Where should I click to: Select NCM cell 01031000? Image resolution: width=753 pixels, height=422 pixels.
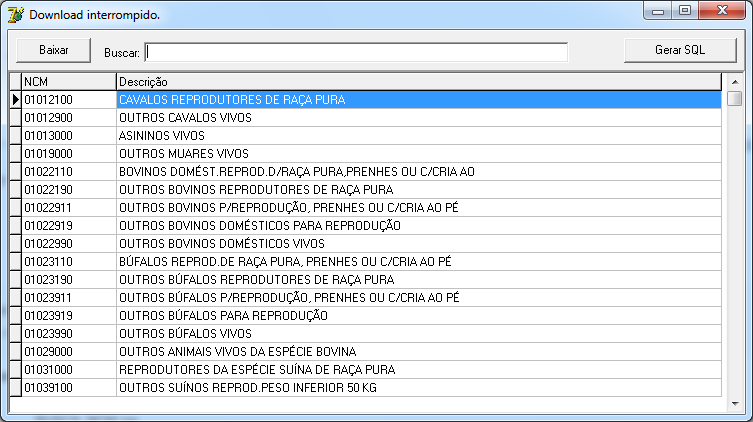tap(69, 370)
